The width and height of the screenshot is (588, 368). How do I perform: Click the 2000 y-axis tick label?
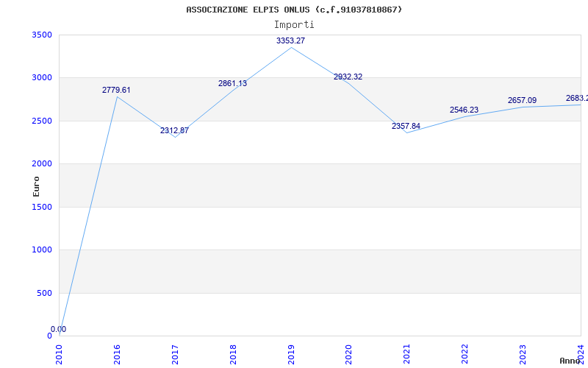(x=42, y=163)
